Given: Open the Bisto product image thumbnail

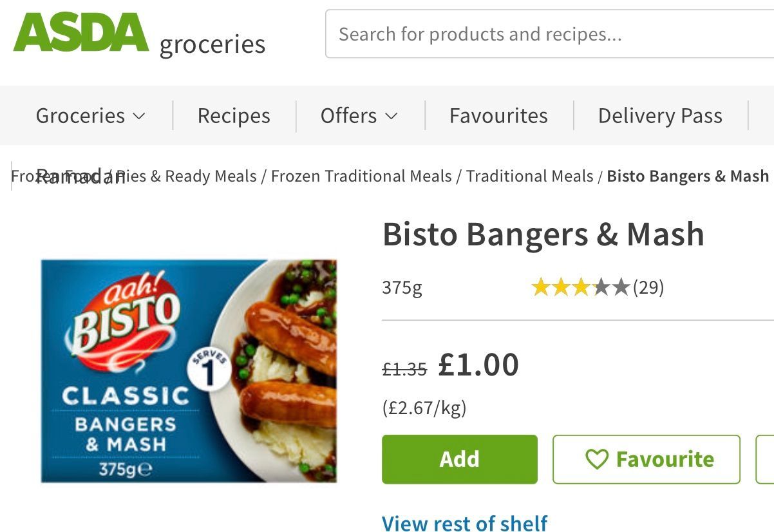Looking at the screenshot, I should click(x=189, y=371).
